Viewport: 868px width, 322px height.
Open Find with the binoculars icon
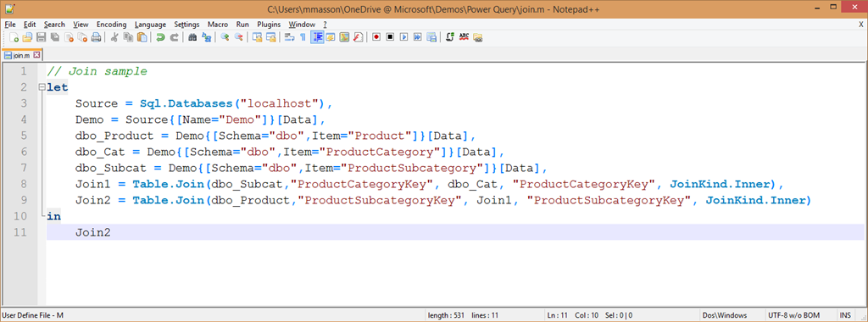192,37
